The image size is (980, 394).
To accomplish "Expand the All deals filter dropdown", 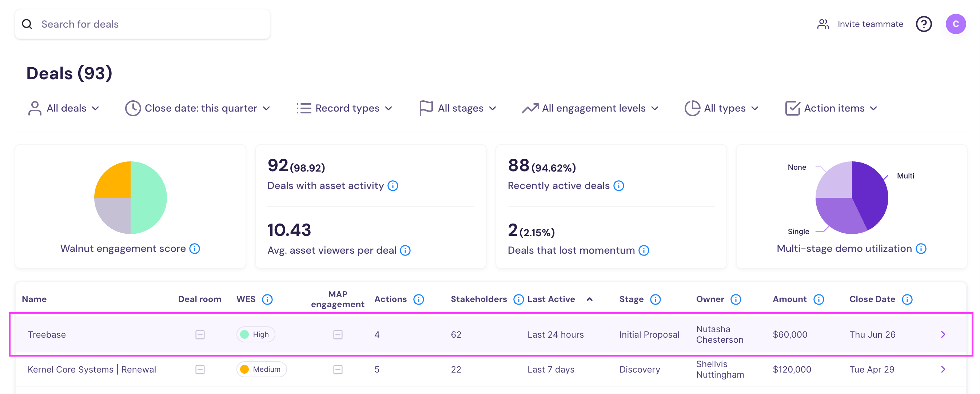I will [x=64, y=108].
